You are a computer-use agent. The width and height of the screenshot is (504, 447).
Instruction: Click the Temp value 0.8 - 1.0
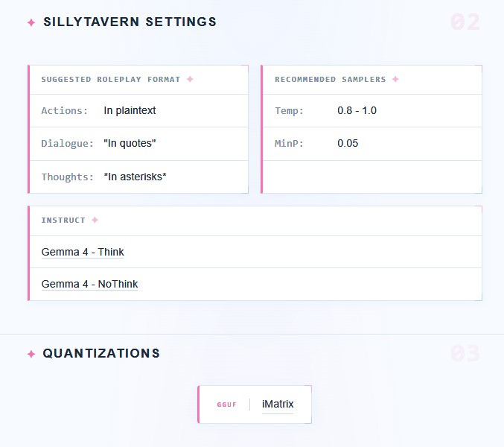(357, 110)
